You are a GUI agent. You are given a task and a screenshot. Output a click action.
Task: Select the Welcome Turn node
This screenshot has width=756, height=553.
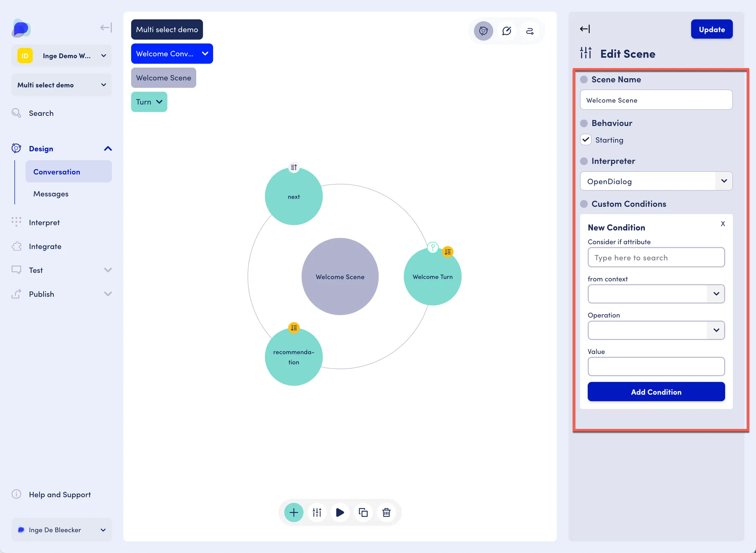pos(432,276)
